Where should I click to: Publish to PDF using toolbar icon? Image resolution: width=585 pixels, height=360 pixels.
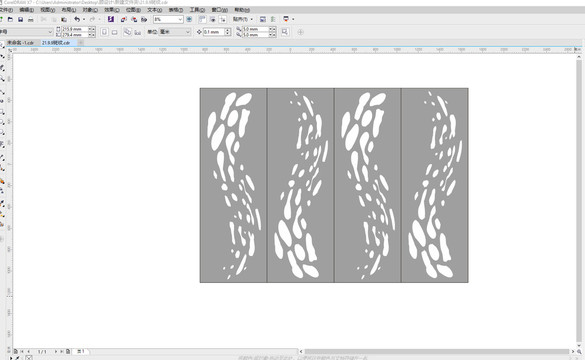[x=144, y=19]
